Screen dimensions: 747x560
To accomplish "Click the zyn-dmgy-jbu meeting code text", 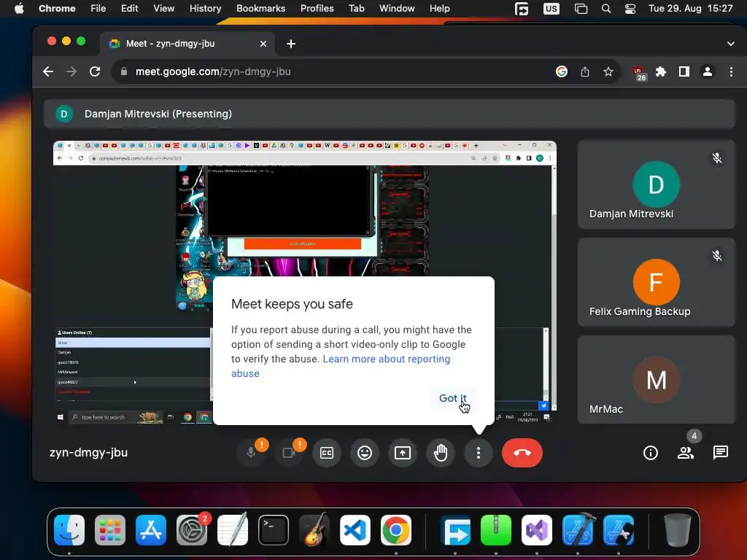I will click(88, 453).
